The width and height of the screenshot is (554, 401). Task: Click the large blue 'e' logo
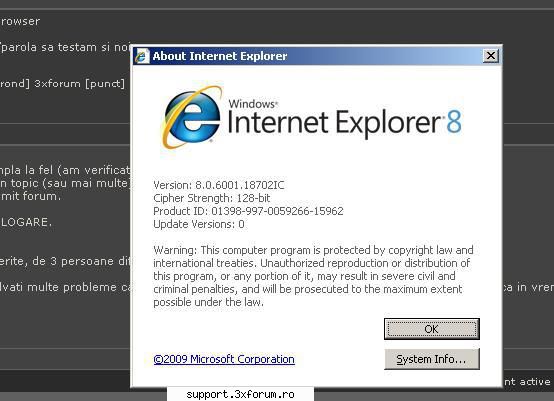click(x=191, y=117)
